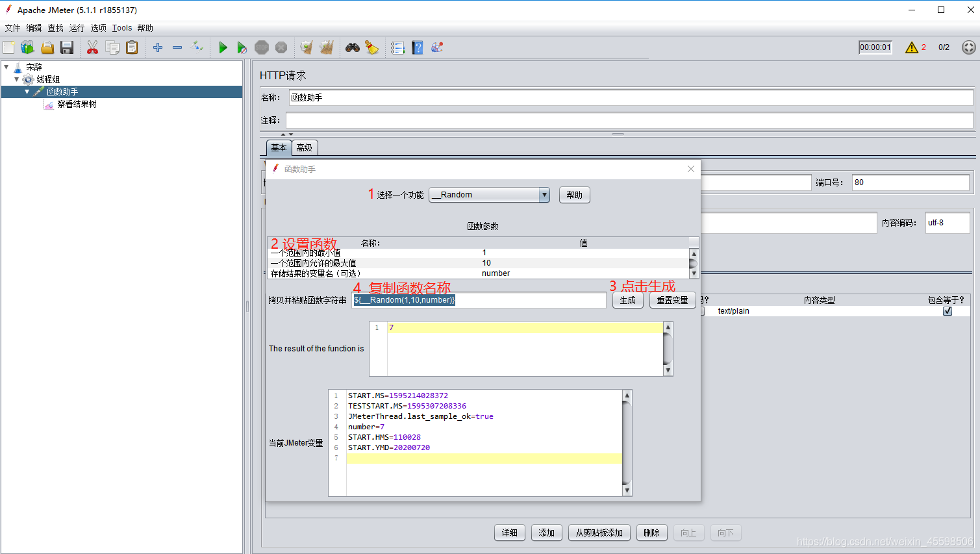The width and height of the screenshot is (980, 554).
Task: Collapse the 函数助手 tree node
Action: click(27, 92)
